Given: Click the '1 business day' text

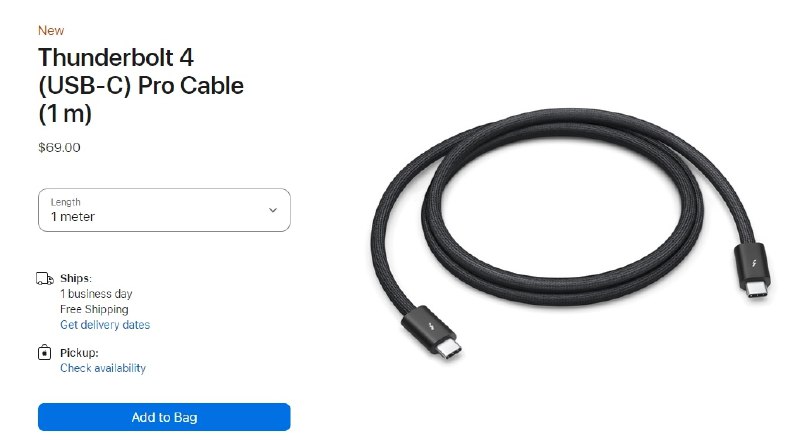Looking at the screenshot, I should coord(96,294).
